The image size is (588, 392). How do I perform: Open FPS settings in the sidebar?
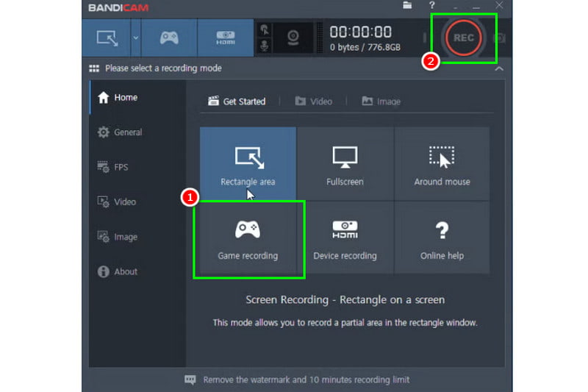click(137, 167)
